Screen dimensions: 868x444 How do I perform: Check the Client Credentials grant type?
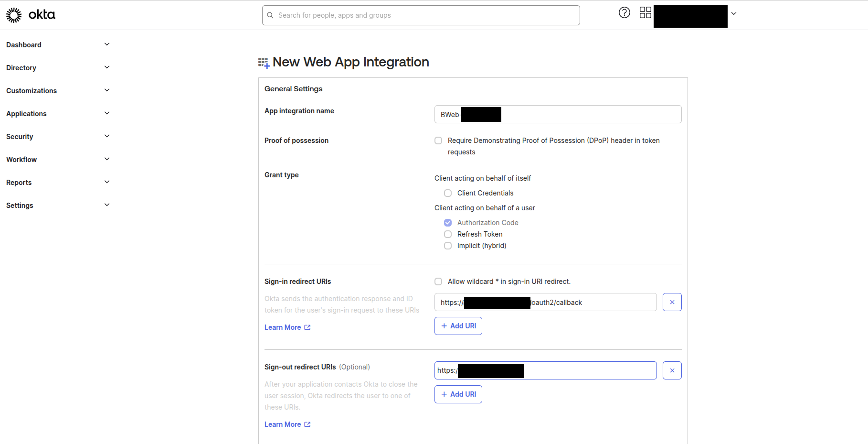(448, 193)
